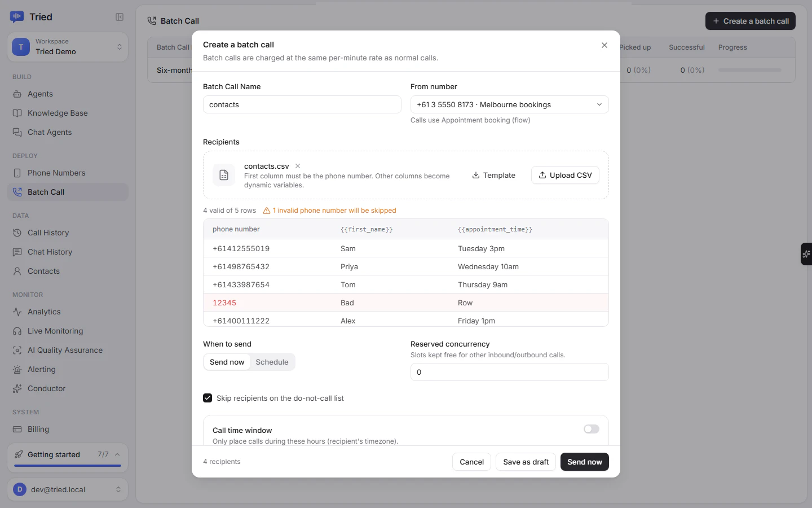812x508 pixels.
Task: Enable the Call time window switch
Action: 592,430
